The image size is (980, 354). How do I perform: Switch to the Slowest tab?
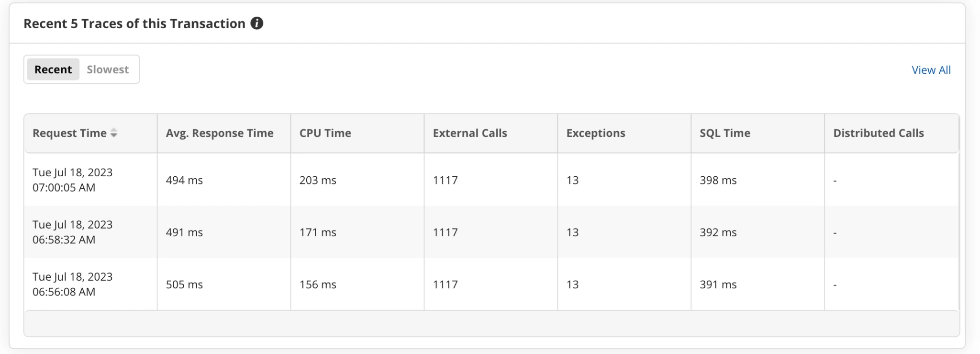tap(108, 70)
